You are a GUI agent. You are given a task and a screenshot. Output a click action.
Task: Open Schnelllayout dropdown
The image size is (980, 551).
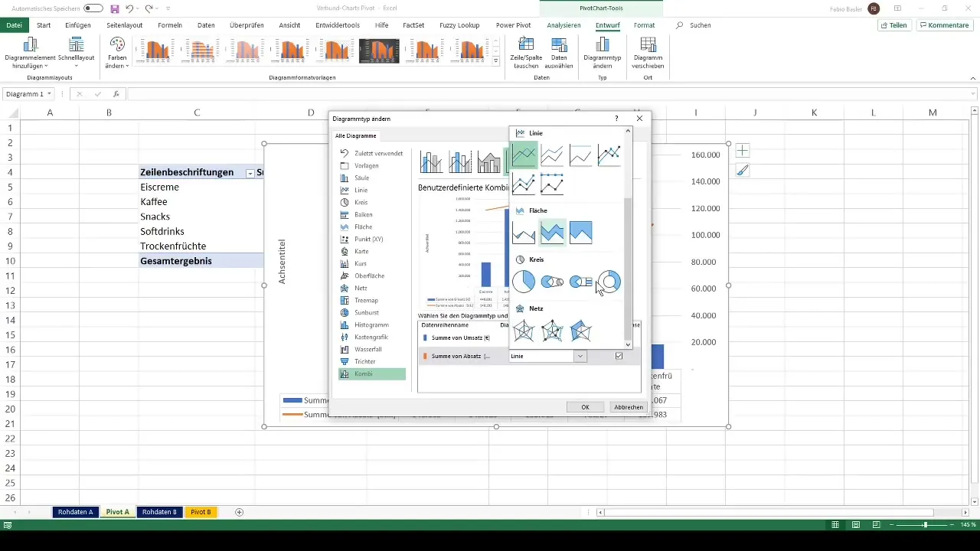pos(75,52)
